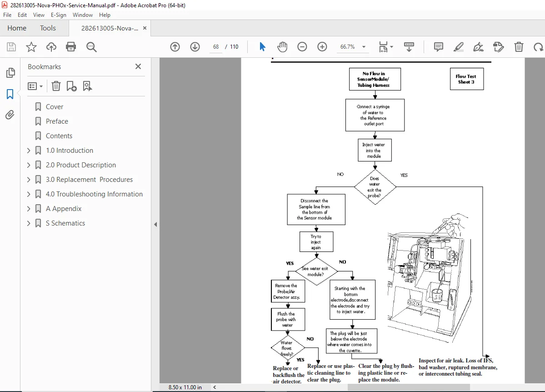
Task: Delete page trash icon in toolbar
Action: coord(519,46)
